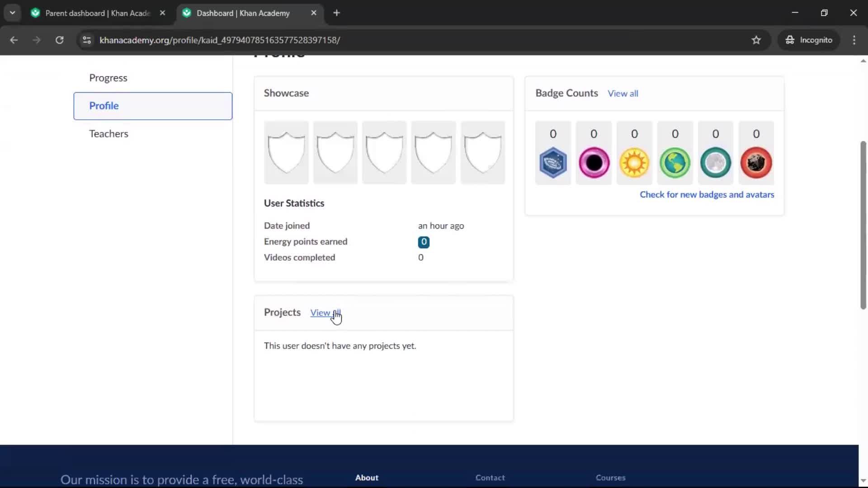Select the first empty showcase shield
Screen dimensions: 868x488
click(x=286, y=153)
